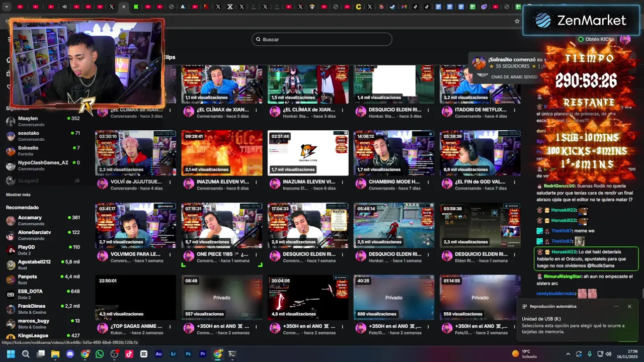Click channel avatar beside VOLVÍ de JUJUTSUE video

point(103,185)
